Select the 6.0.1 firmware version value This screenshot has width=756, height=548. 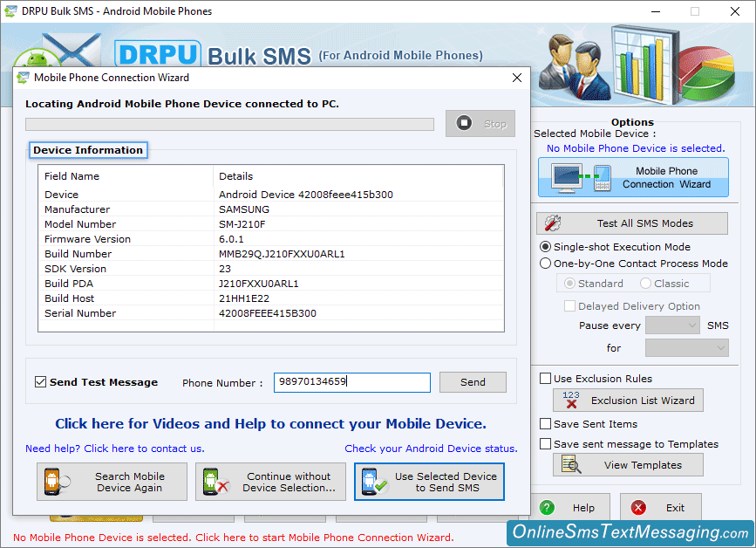[231, 239]
